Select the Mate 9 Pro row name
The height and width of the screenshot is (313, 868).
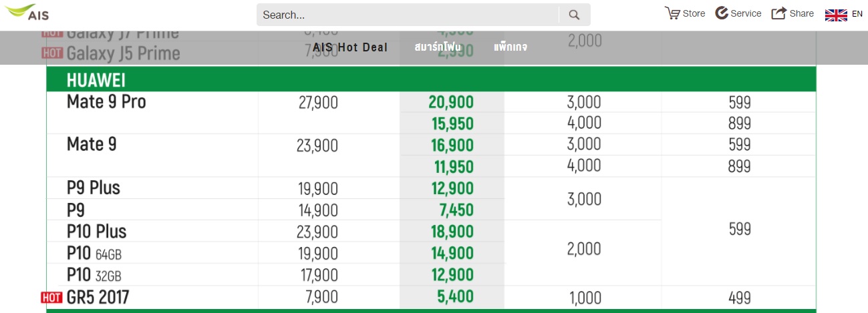pyautogui.click(x=106, y=102)
